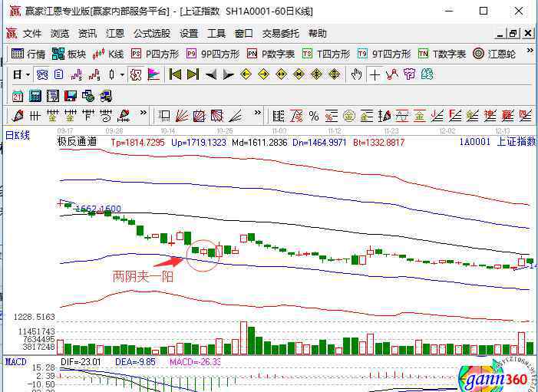Restore the inner chart window
Image resolution: width=538 pixels, height=392 pixels.
pyautogui.click(x=513, y=33)
